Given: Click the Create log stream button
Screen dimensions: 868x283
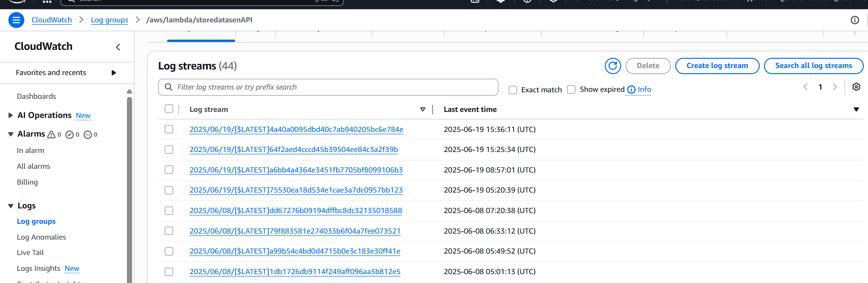Looking at the screenshot, I should 717,66.
